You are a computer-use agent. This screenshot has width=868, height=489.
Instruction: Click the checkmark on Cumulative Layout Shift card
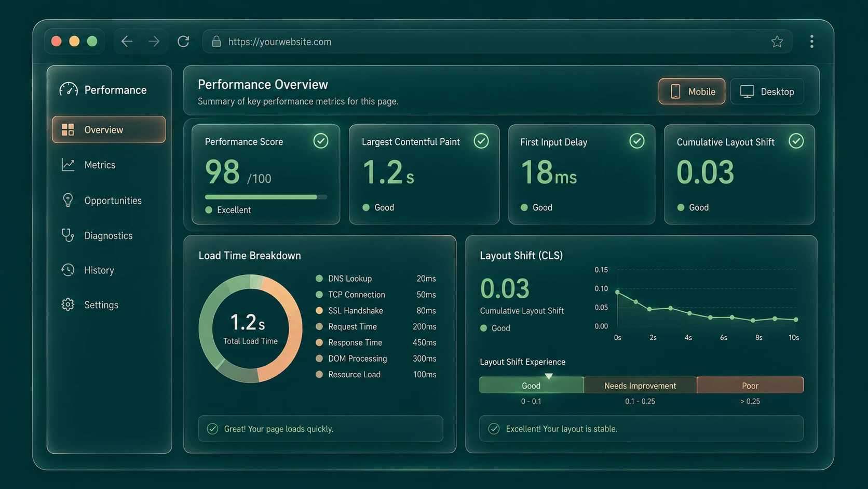tap(796, 141)
